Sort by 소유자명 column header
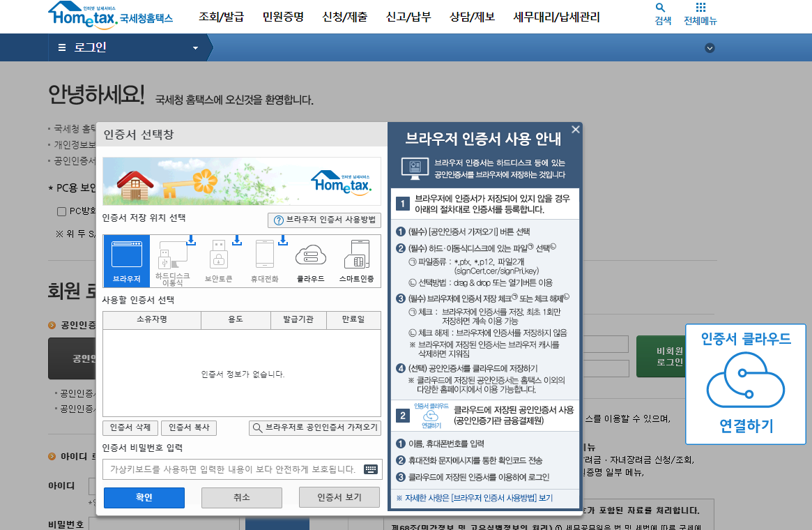This screenshot has height=530, width=812. click(152, 319)
